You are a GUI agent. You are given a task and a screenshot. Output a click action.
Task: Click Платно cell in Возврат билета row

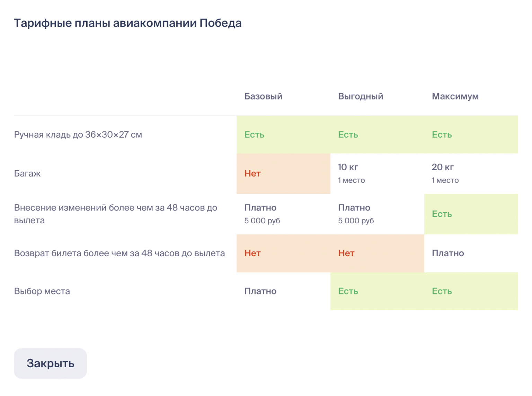point(448,253)
